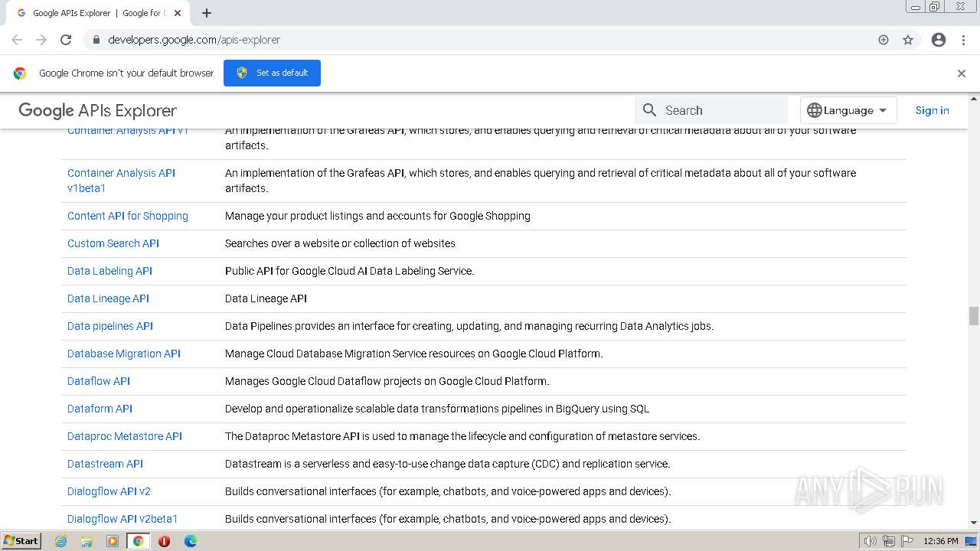Open the Dataproc Metastore API link
Viewport: 980px width, 551px height.
(125, 436)
